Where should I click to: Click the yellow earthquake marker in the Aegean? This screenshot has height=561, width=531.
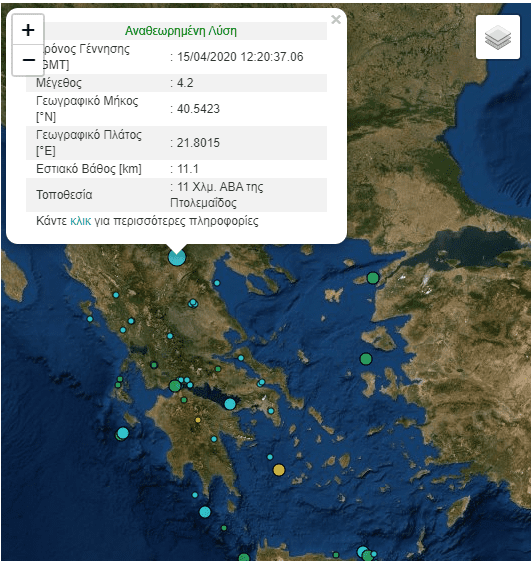pyautogui.click(x=279, y=470)
